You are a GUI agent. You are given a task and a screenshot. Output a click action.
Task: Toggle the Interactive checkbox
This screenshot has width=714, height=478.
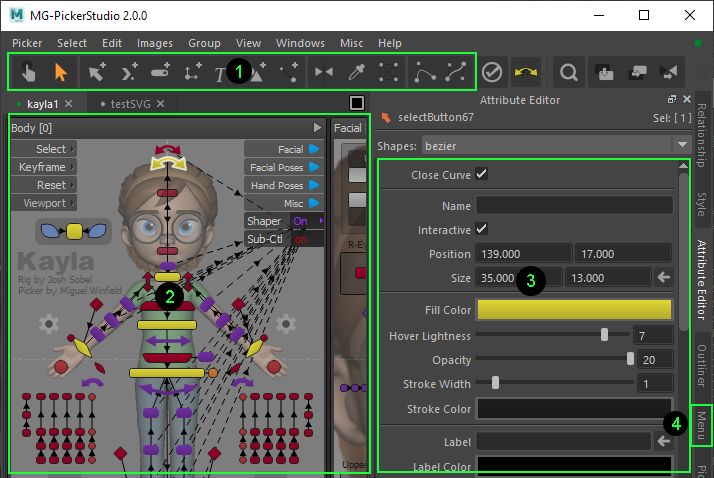(x=482, y=229)
